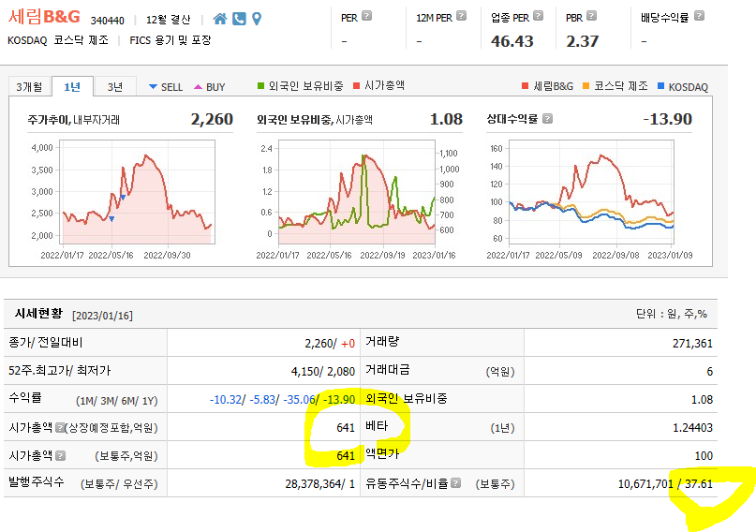The image size is (756, 532).
Task: Click the 52주 최고가/최저가 value 4,150/ 2,080
Action: coord(323,372)
